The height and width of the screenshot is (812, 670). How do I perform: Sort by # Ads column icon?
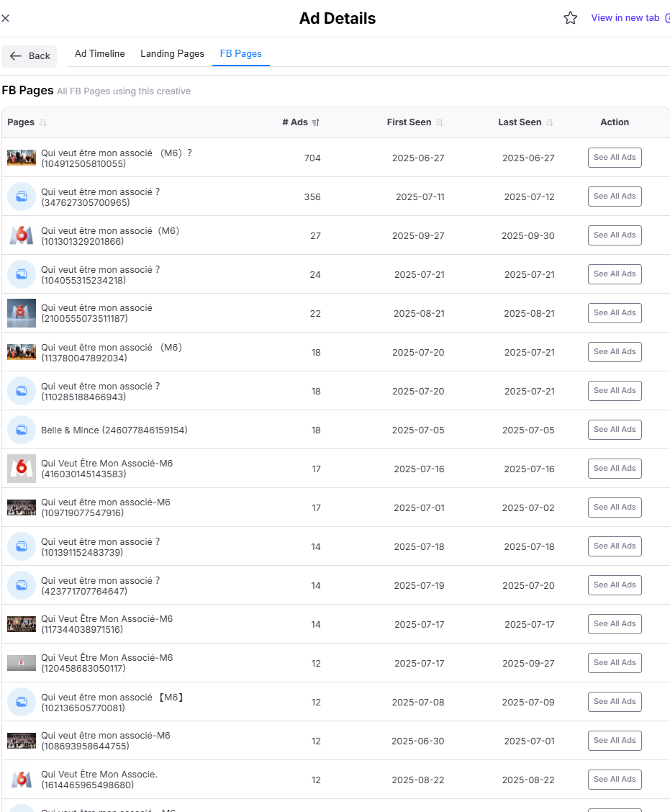point(315,123)
